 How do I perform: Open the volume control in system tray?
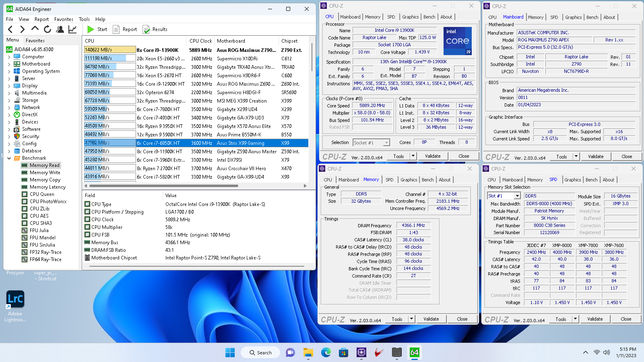pyautogui.click(x=607, y=352)
